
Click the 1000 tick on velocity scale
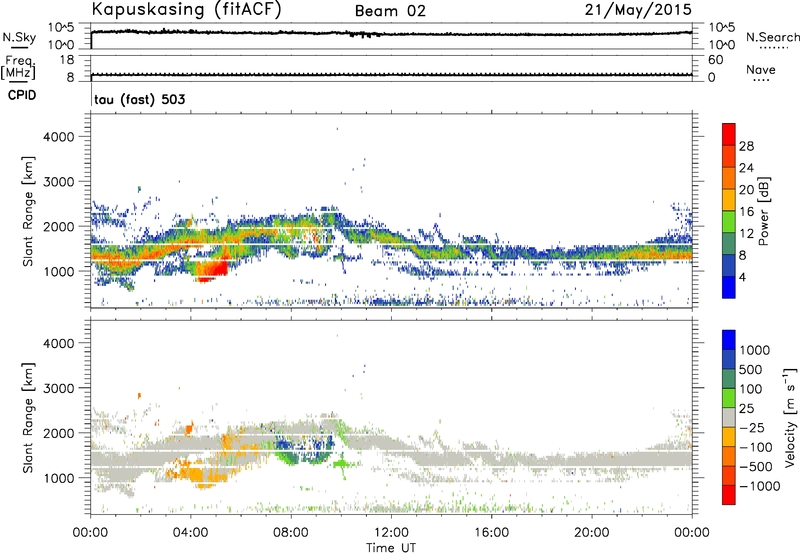(755, 350)
